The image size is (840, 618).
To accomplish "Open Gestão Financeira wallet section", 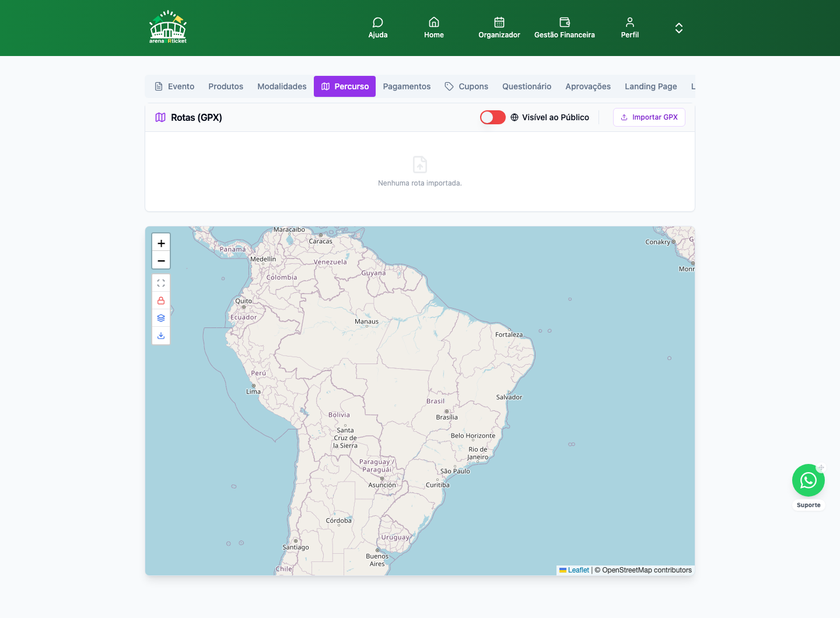I will pyautogui.click(x=565, y=28).
